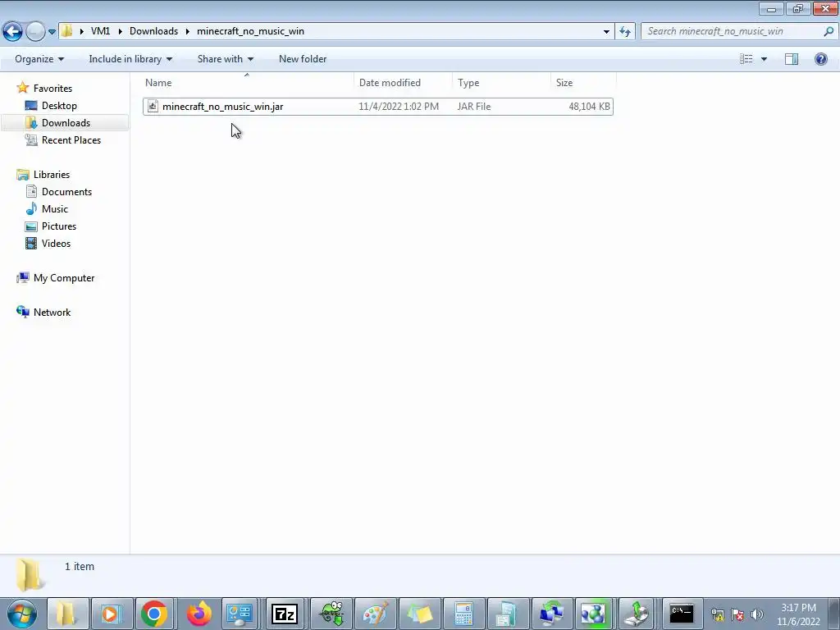Open Command Prompt from the taskbar
The height and width of the screenshot is (630, 840).
pos(682,614)
